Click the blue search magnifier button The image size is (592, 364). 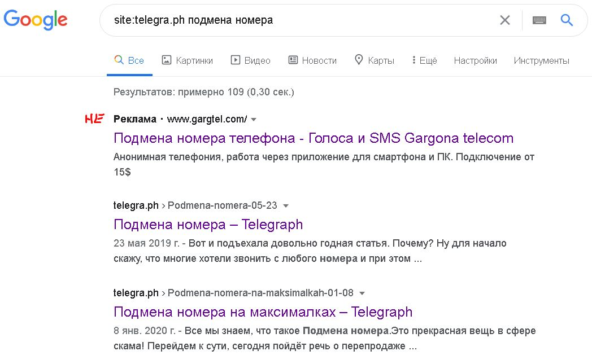pyautogui.click(x=567, y=20)
